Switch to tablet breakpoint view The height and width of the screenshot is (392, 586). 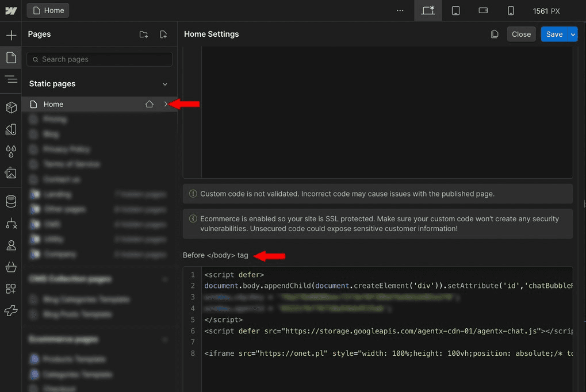tap(455, 10)
